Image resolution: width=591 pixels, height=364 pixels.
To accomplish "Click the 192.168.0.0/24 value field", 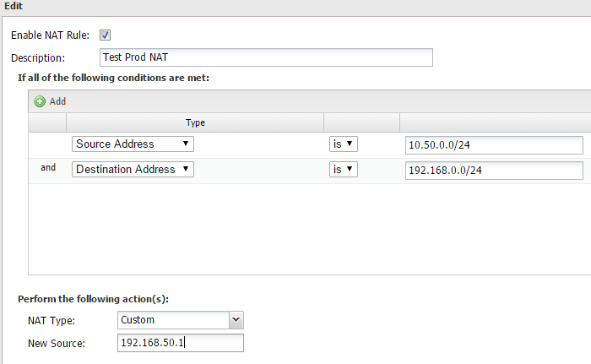I will [x=494, y=171].
